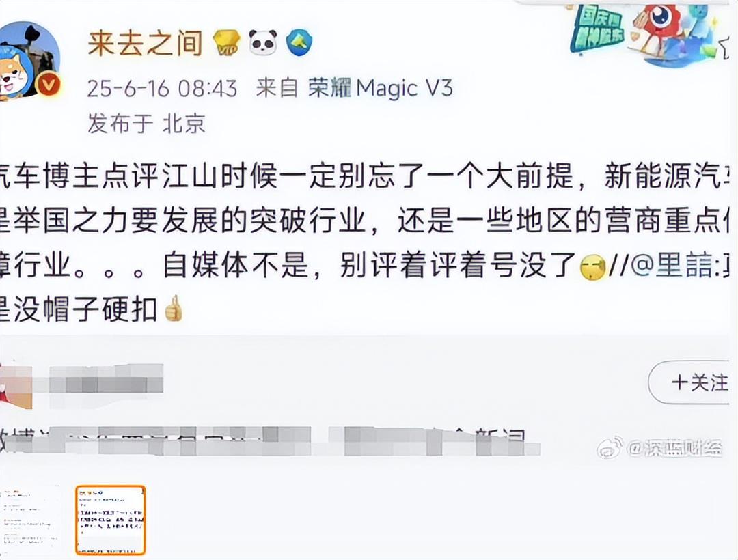
Task: Tap the 发布于 北京 location text
Action: tap(146, 124)
